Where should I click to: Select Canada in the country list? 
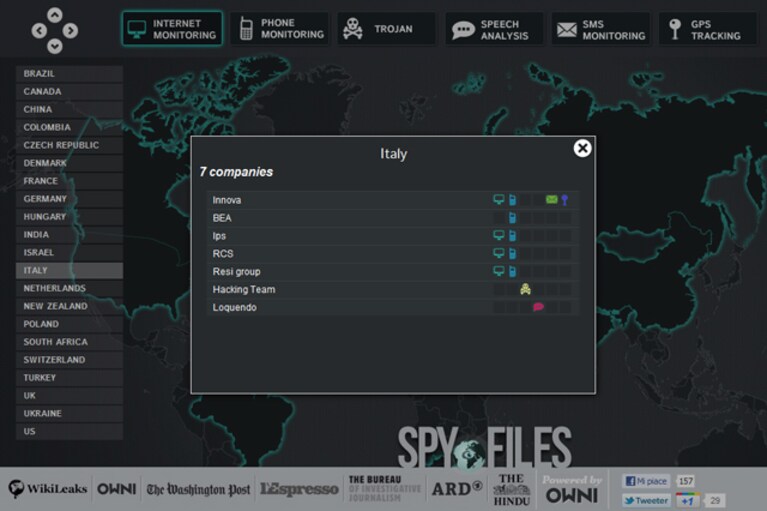pyautogui.click(x=69, y=91)
